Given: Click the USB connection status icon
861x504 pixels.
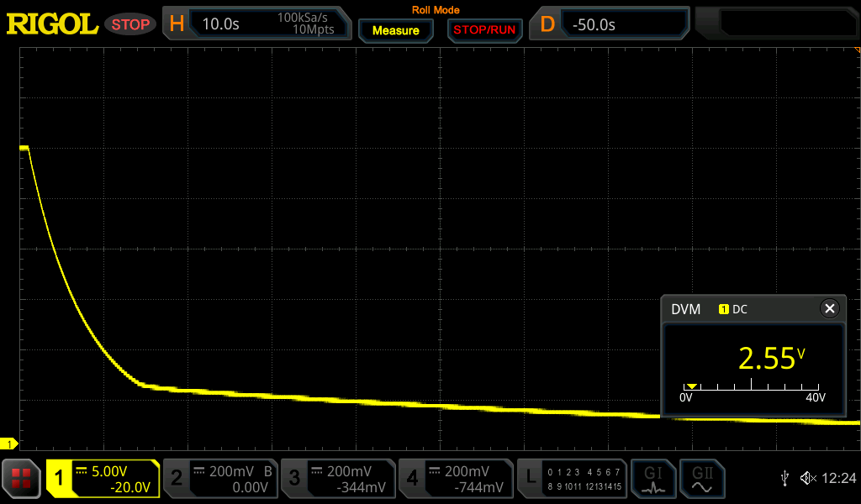Looking at the screenshot, I should (784, 479).
